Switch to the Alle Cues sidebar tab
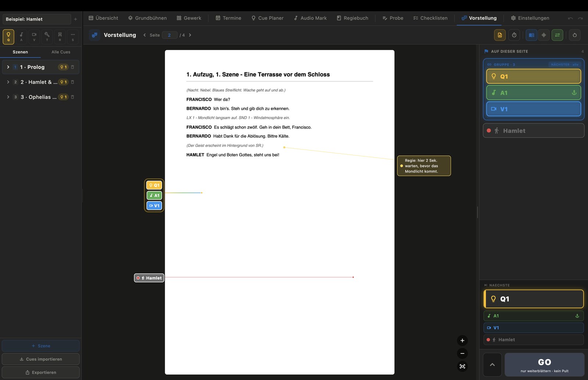This screenshot has width=588, height=380. tap(61, 52)
